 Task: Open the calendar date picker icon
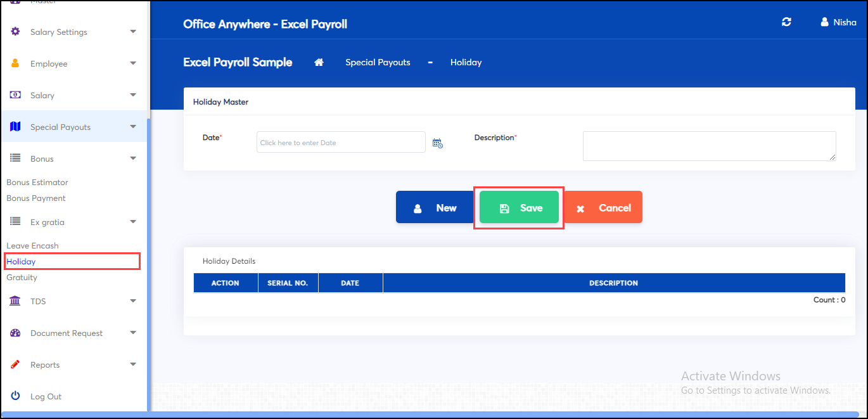pos(438,143)
